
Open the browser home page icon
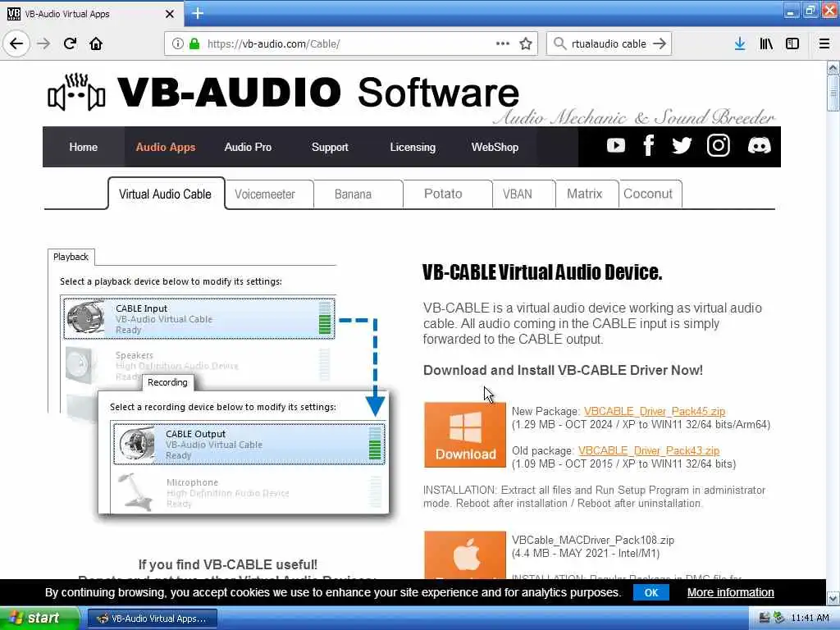coord(96,43)
